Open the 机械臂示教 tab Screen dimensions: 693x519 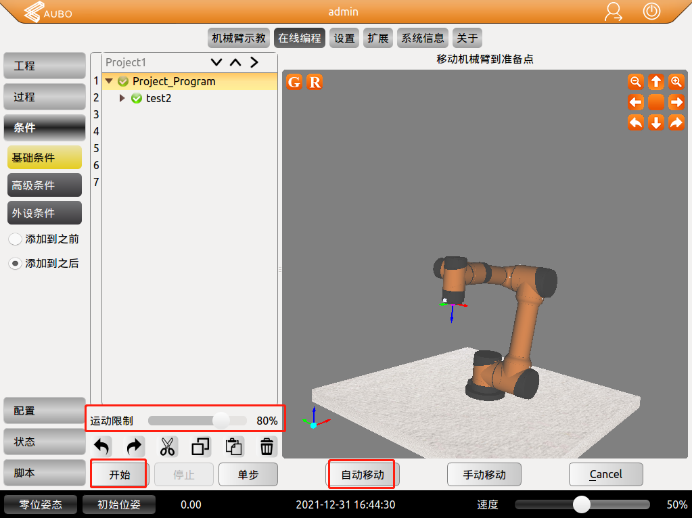[x=239, y=38]
